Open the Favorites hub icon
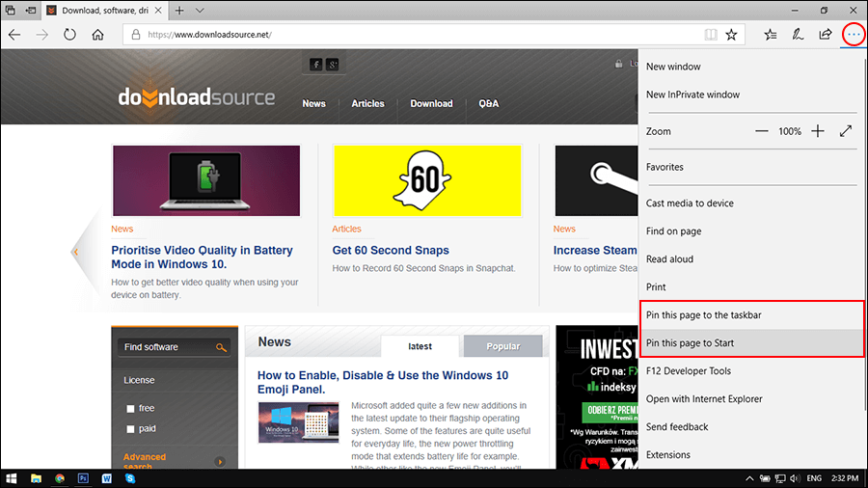Image resolution: width=868 pixels, height=488 pixels. [770, 35]
